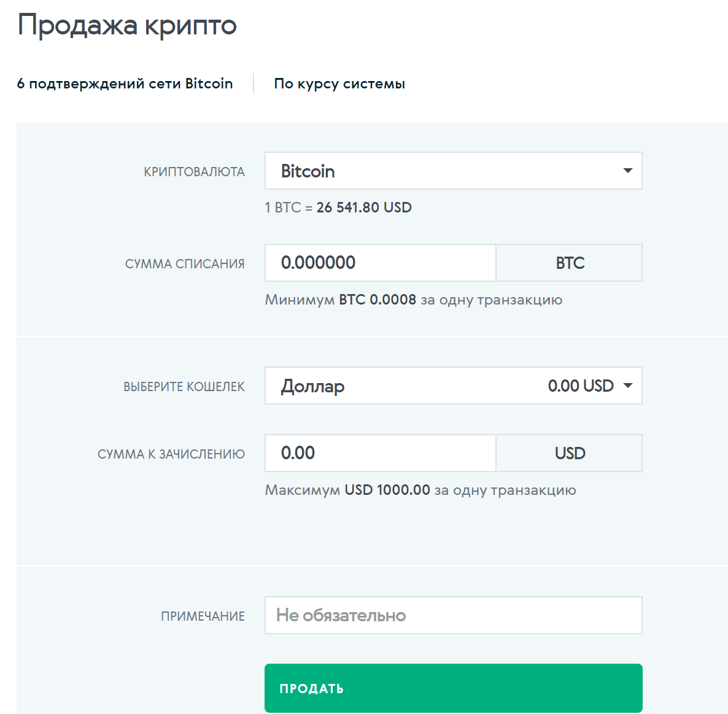Focus the 0.00 credit amount field
The image size is (728, 714).
380,453
